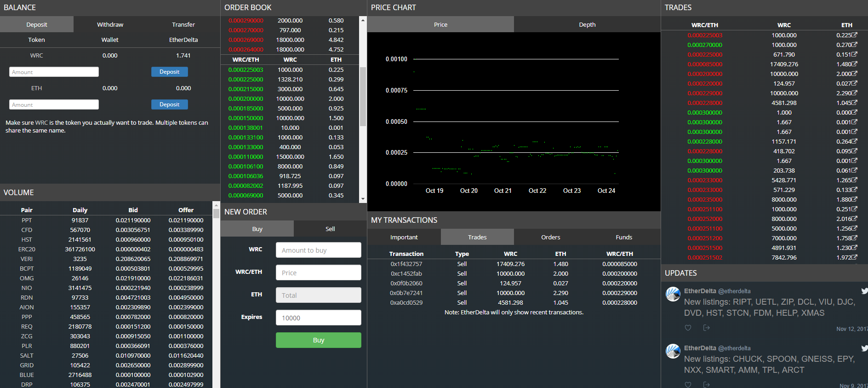
Task: Open transaction 0x0f0b2060
Action: click(x=406, y=283)
